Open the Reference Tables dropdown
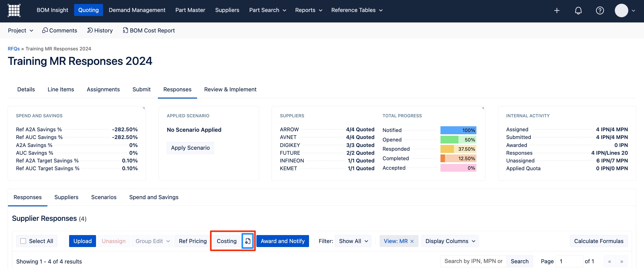The image size is (644, 269). [357, 10]
